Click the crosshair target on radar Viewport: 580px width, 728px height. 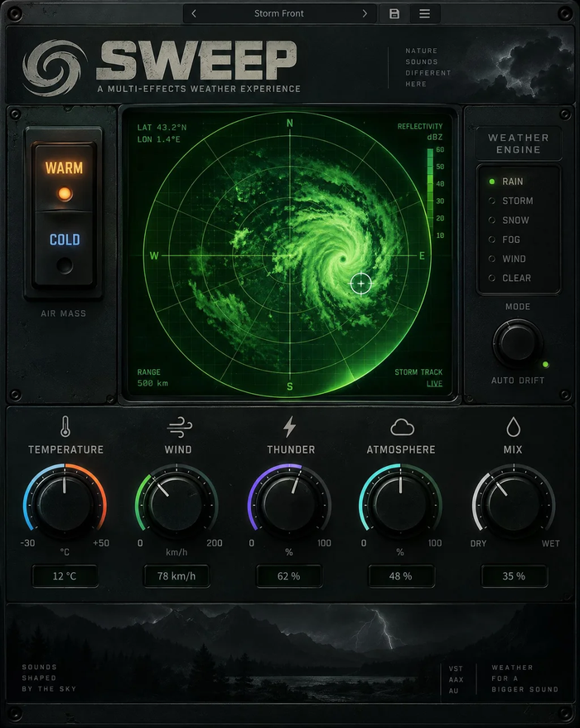361,284
